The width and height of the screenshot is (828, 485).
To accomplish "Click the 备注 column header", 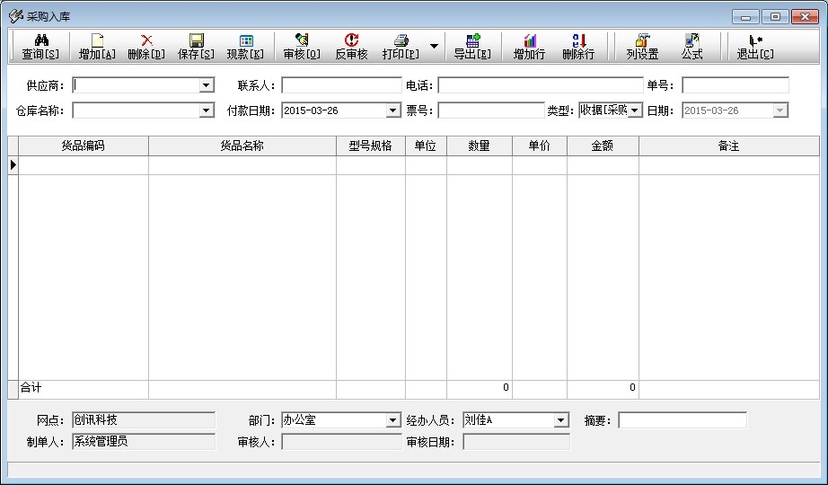I will click(729, 146).
